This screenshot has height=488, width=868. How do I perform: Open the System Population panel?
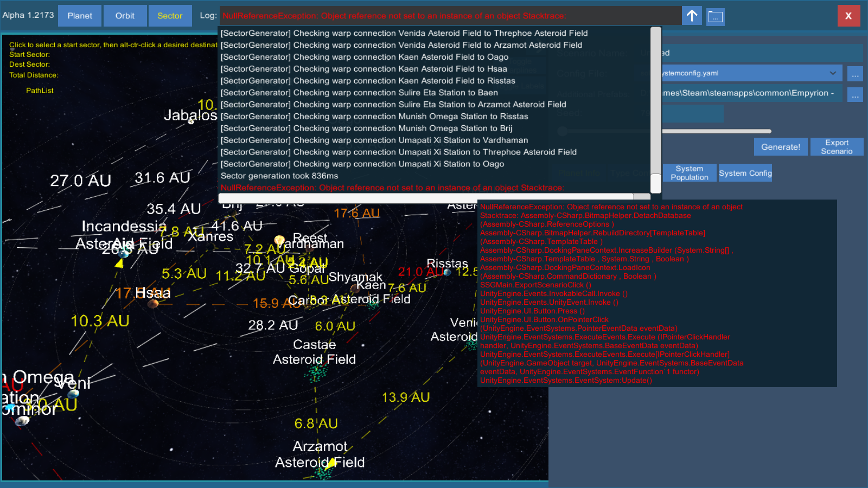pos(690,173)
